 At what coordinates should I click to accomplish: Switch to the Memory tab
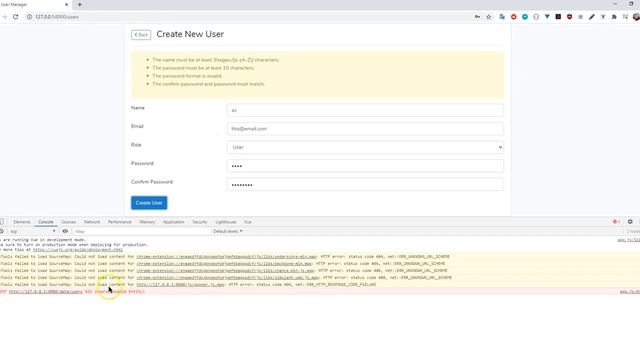point(147,222)
